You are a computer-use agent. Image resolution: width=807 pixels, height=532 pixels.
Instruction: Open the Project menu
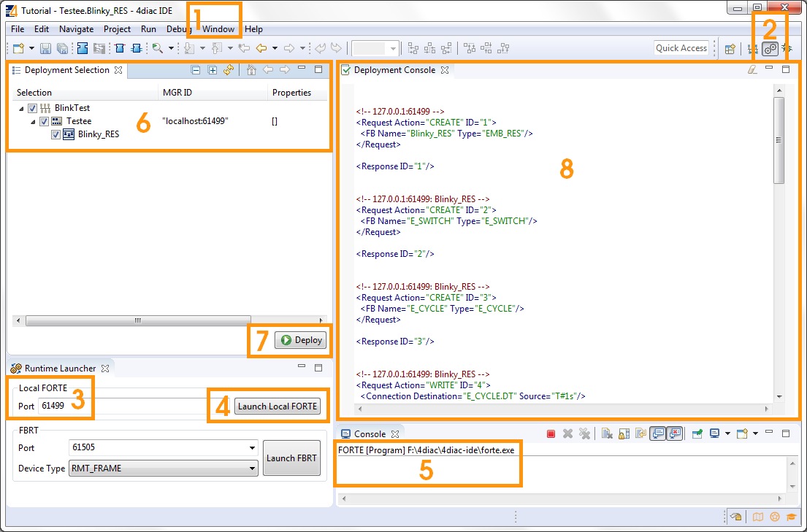[x=117, y=29]
